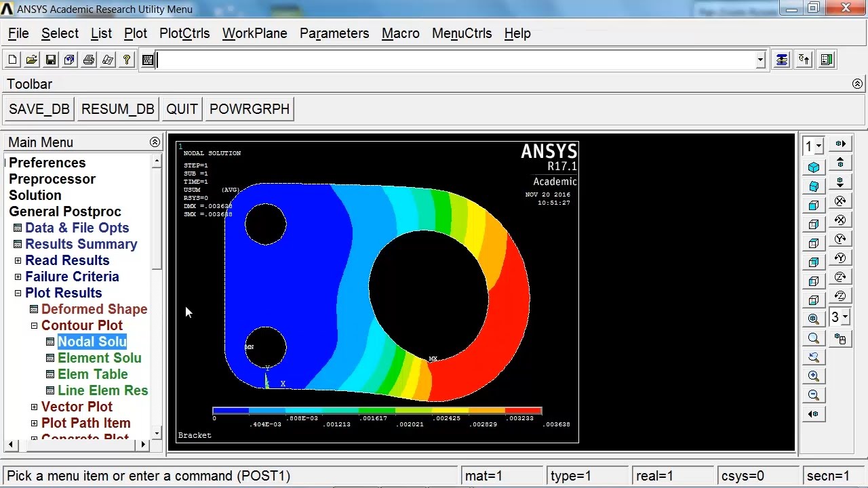Open ANSYS Help question mark icon
This screenshot has width=868, height=488.
pyautogui.click(x=126, y=60)
